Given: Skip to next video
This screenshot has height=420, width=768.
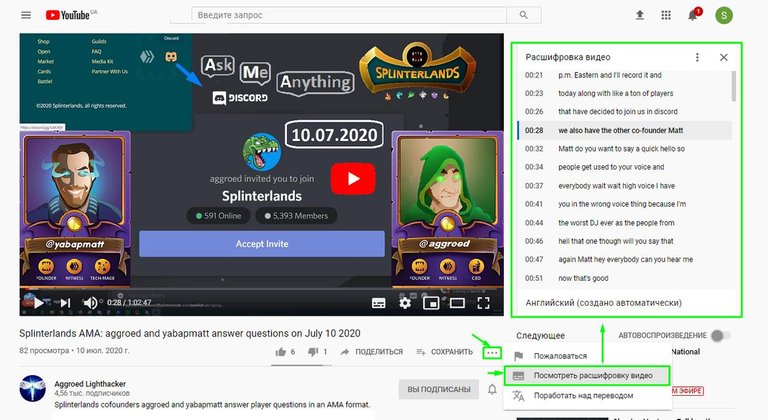Looking at the screenshot, I should coord(65,303).
